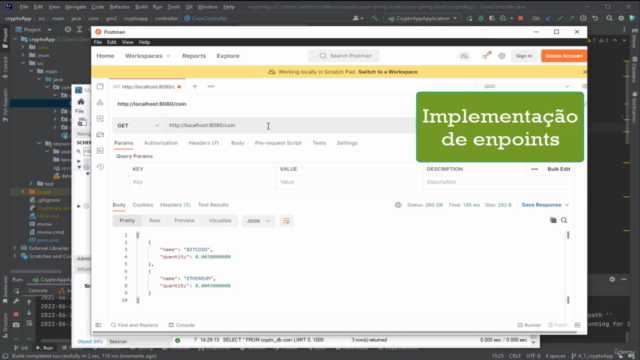Toggle Postman sidebar icon at bottom left

coord(98,325)
